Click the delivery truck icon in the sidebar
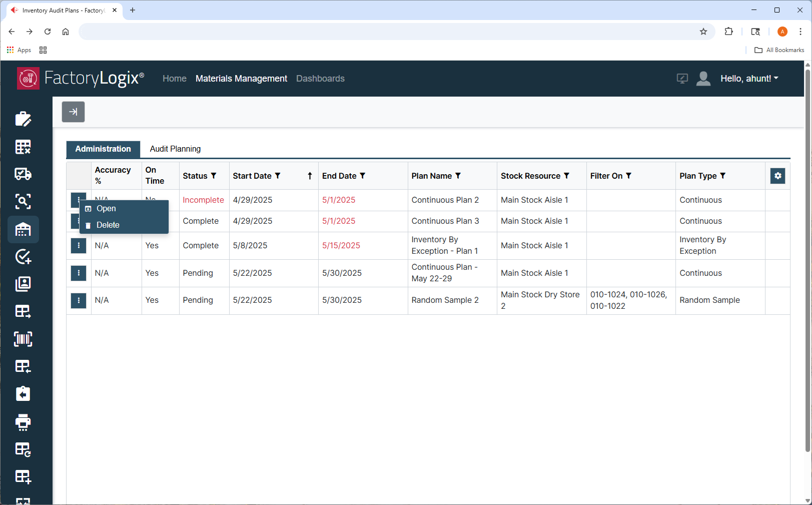This screenshot has height=505, width=812. tap(23, 174)
